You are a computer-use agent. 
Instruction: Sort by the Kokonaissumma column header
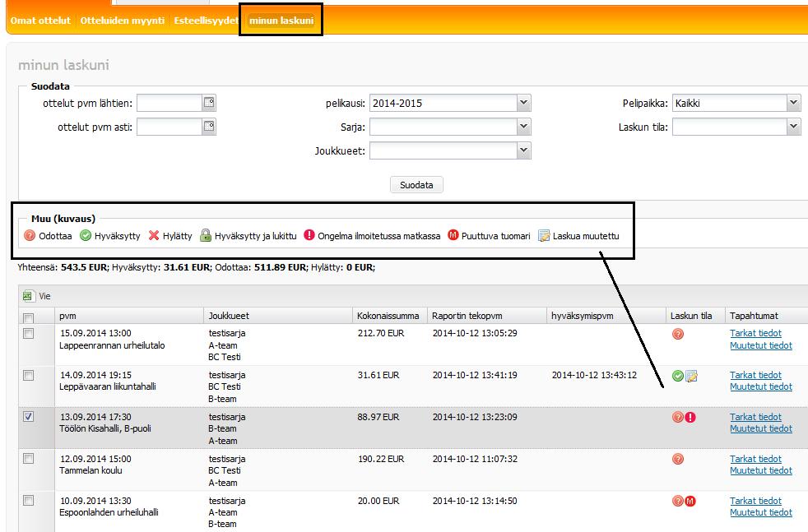point(389,316)
